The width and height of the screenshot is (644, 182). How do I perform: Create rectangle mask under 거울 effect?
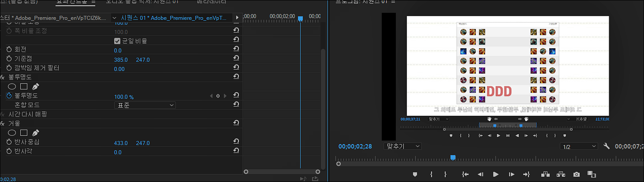[x=24, y=133]
